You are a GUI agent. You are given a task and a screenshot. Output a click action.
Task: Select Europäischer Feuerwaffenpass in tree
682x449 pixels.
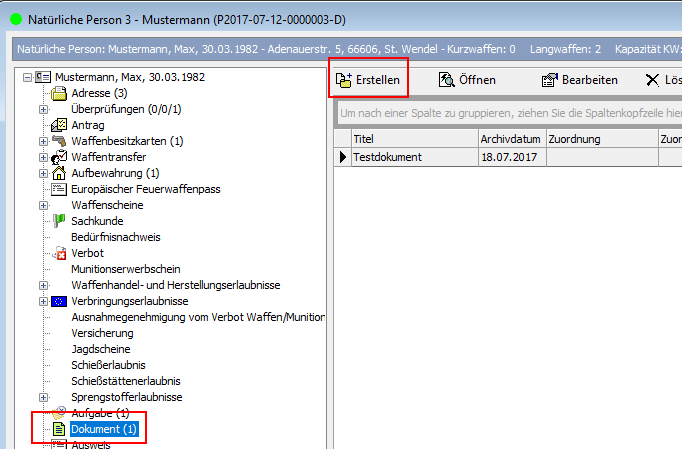pos(146,189)
